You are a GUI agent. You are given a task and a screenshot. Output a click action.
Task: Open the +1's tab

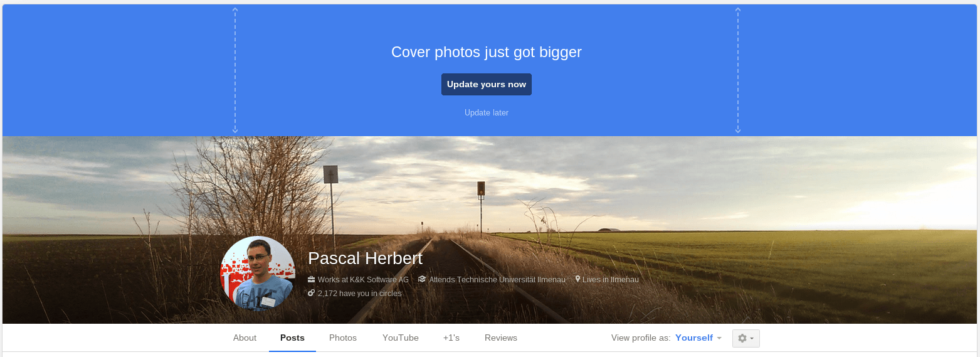coord(451,338)
